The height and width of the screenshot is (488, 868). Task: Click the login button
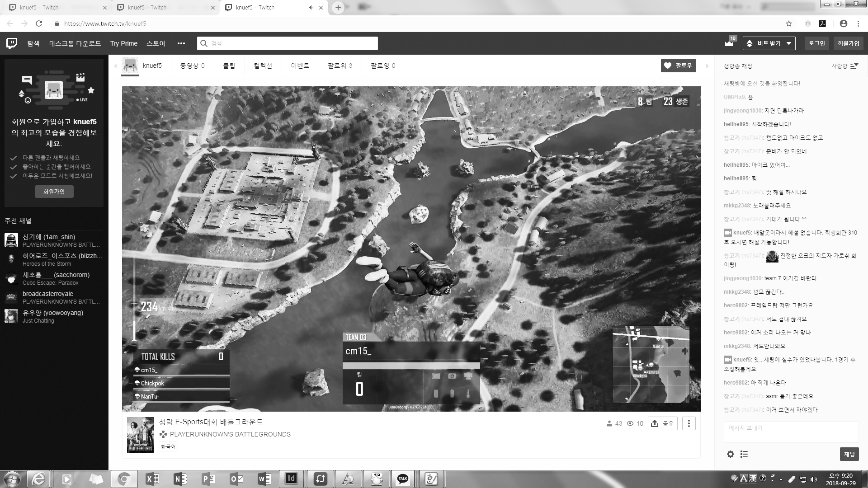(816, 43)
